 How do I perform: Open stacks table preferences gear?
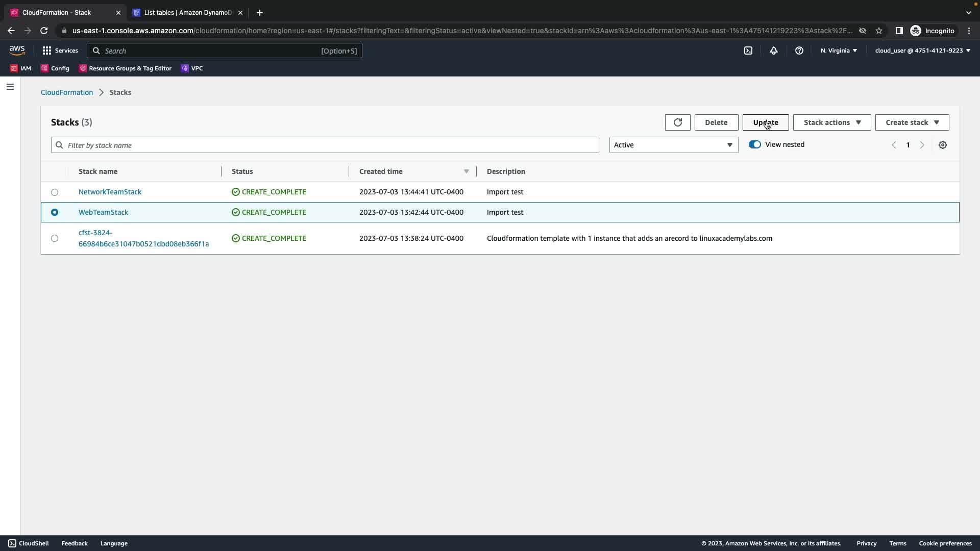[942, 145]
